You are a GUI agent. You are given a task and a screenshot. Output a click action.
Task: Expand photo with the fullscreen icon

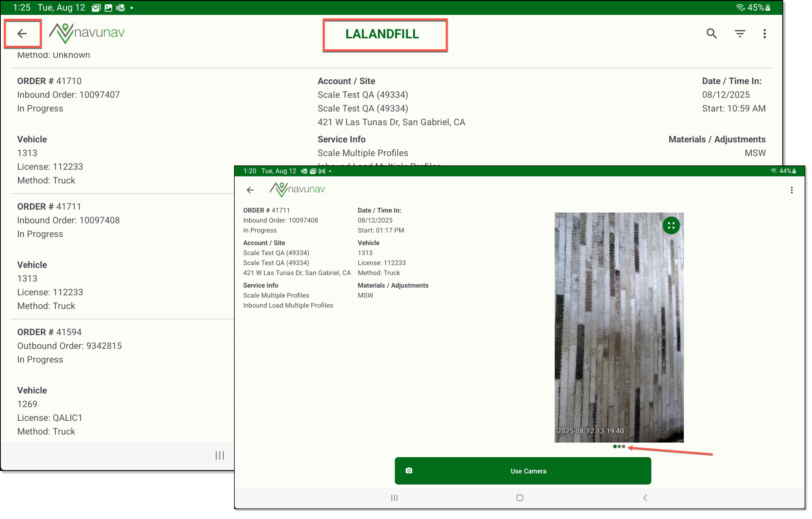pos(671,225)
